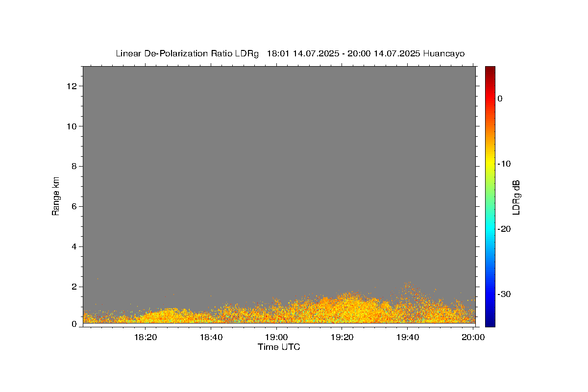Screen dimensions: 588x392
Task: Click the 4 km range tick label
Action: coord(75,246)
